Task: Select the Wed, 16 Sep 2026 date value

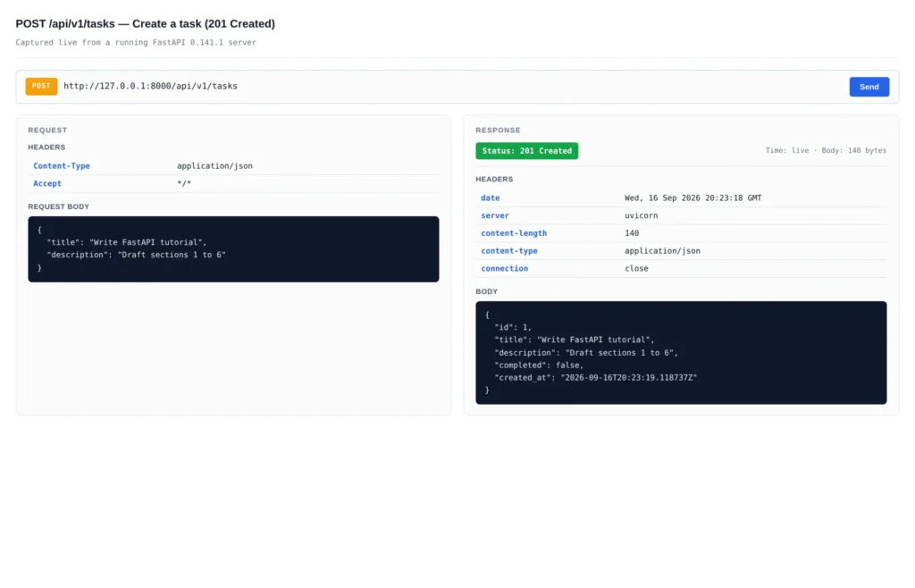Action: (693, 198)
